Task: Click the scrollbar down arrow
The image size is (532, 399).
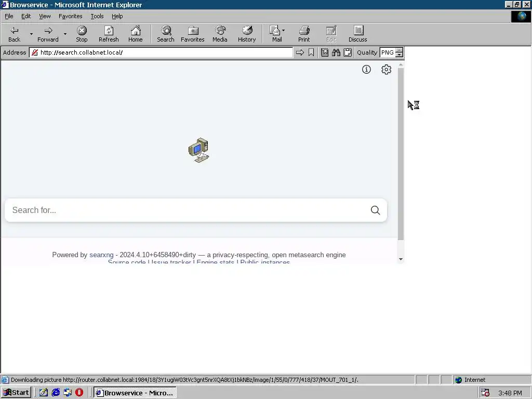Action: (x=401, y=259)
